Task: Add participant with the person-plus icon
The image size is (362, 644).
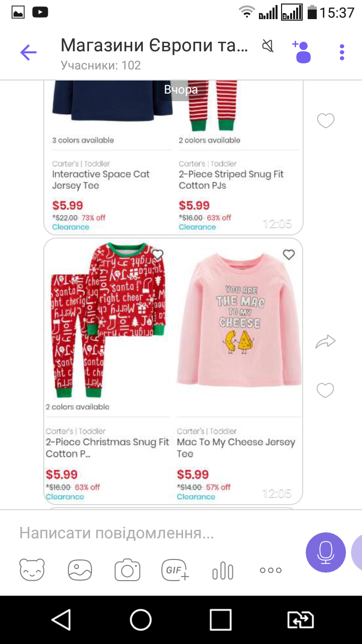Action: pos(302,52)
